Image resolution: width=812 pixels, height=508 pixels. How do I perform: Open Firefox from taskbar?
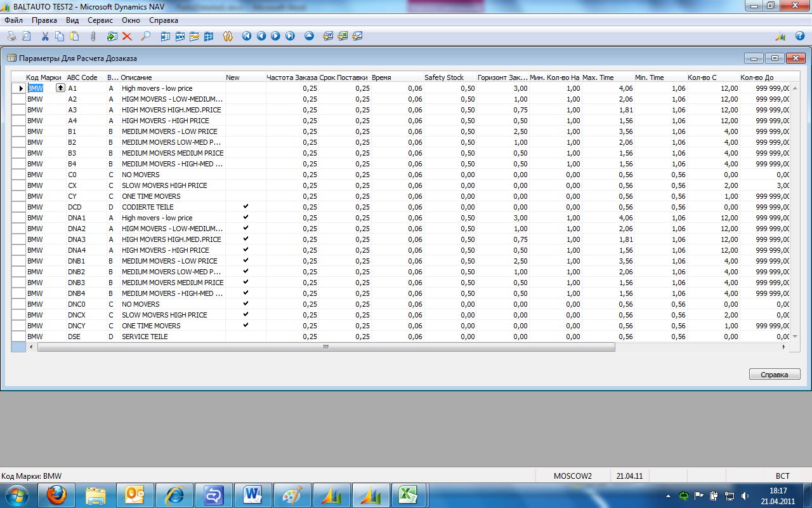56,495
